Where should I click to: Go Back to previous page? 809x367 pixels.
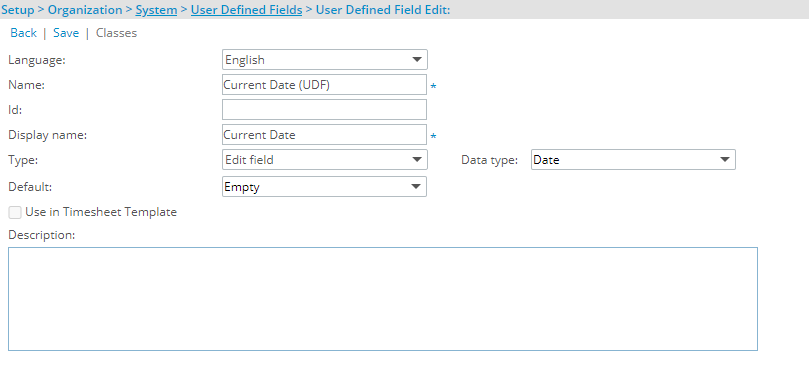coord(23,33)
